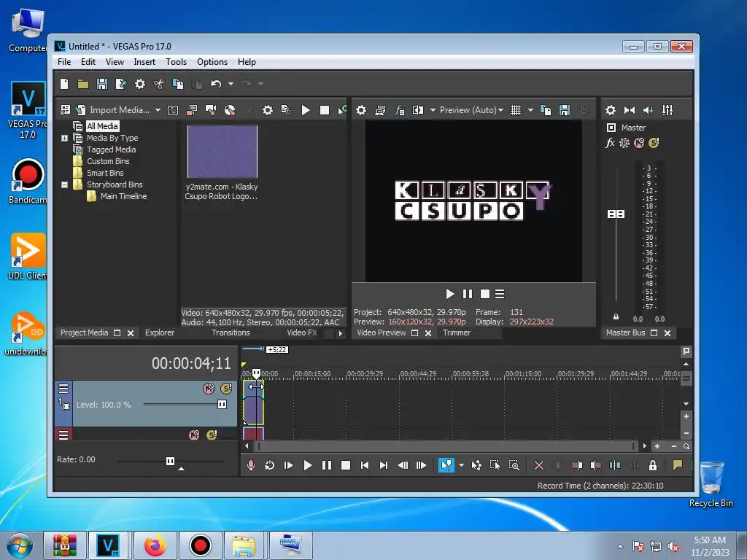
Task: Select All Media in media tree
Action: (x=102, y=126)
